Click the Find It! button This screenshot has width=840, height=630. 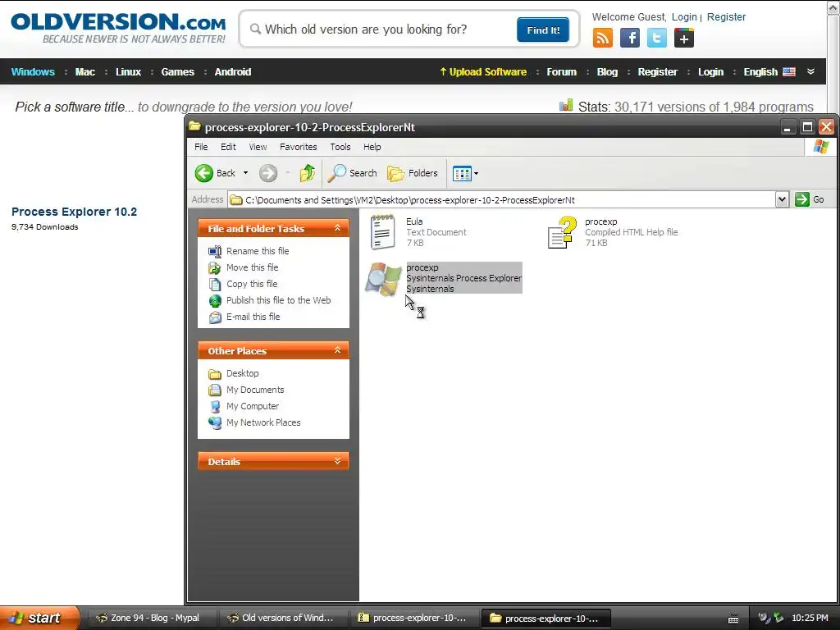[543, 30]
